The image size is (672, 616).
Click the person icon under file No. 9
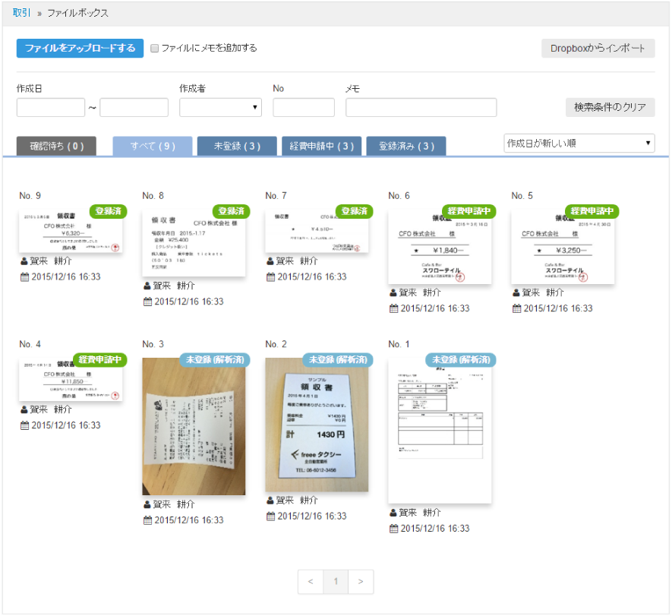24,261
